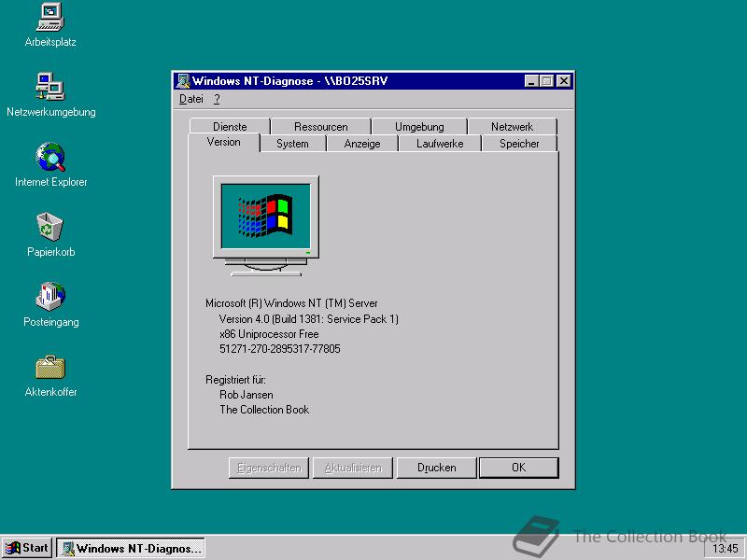Switch to the Anzeige tab

click(362, 144)
